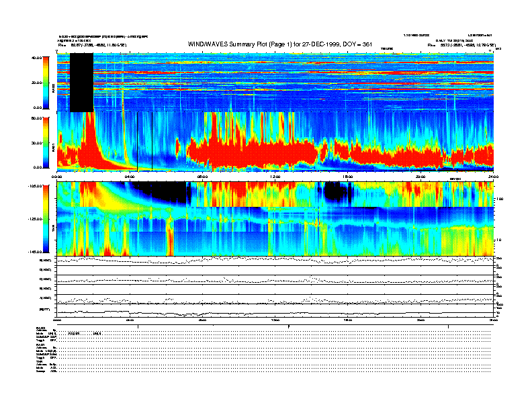Click the 24:00 tick label under the RAD1 spectrogram

pyautogui.click(x=493, y=177)
